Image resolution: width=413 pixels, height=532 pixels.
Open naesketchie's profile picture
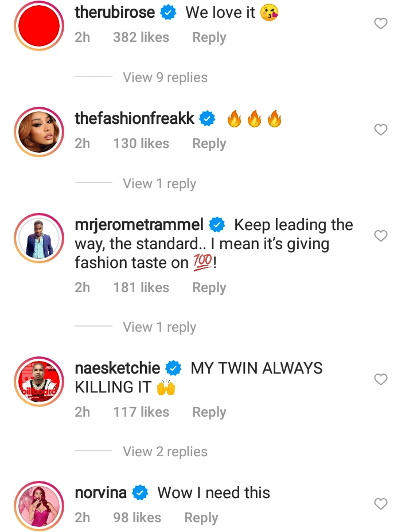click(x=38, y=382)
